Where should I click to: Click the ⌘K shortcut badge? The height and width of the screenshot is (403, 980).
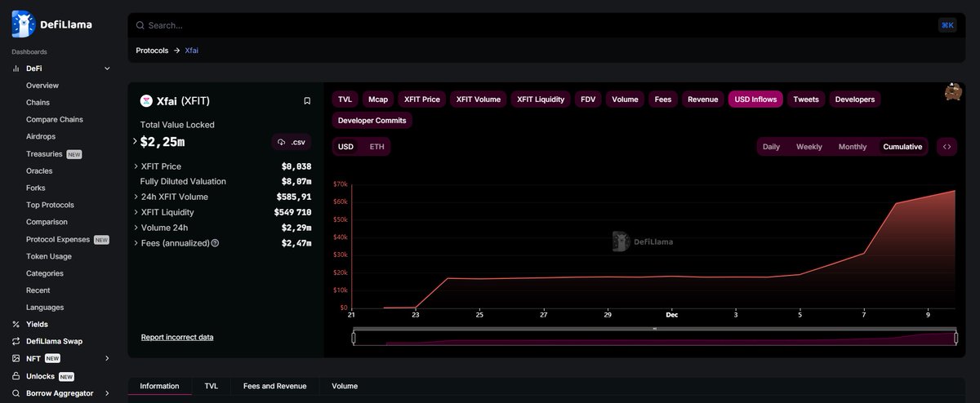(x=947, y=25)
